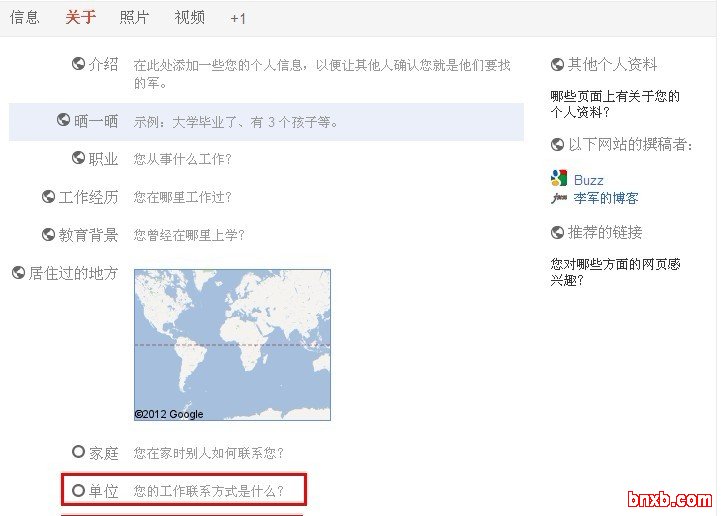Click 您在哪里工作过? placeholder

tap(183, 197)
